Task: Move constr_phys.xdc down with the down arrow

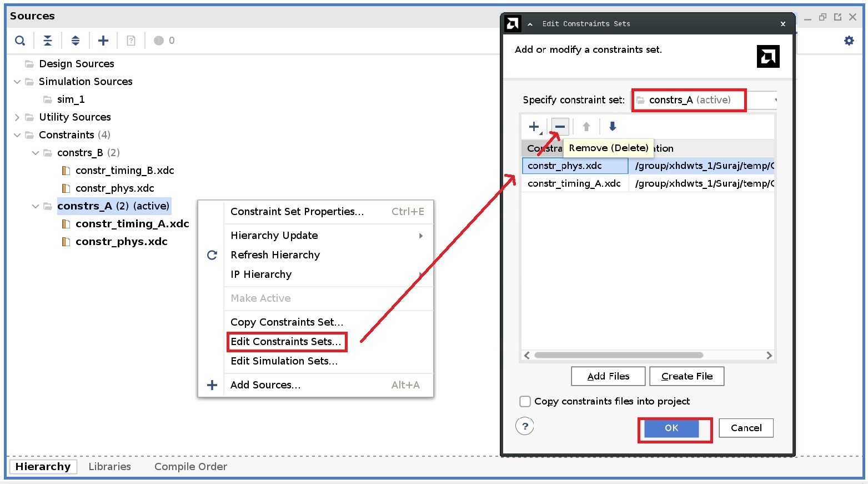Action: (612, 126)
